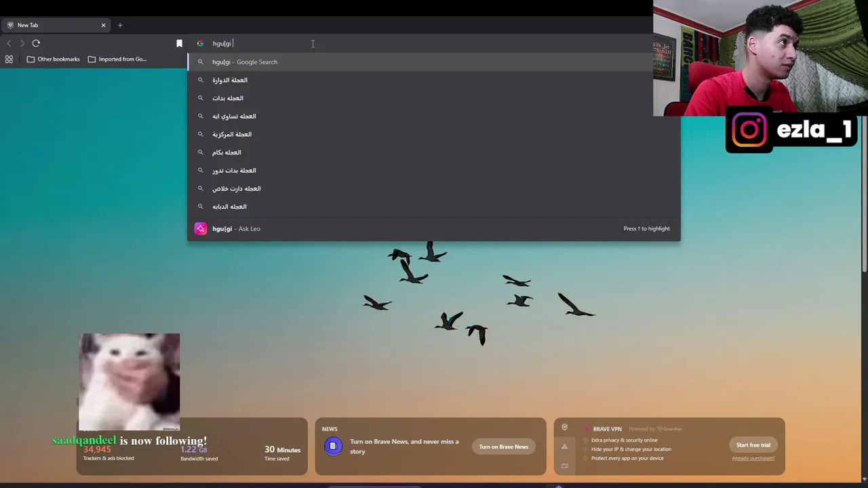The height and width of the screenshot is (488, 868).
Task: Select suggestion 'العجله دارت خلاص'
Action: pos(434,188)
